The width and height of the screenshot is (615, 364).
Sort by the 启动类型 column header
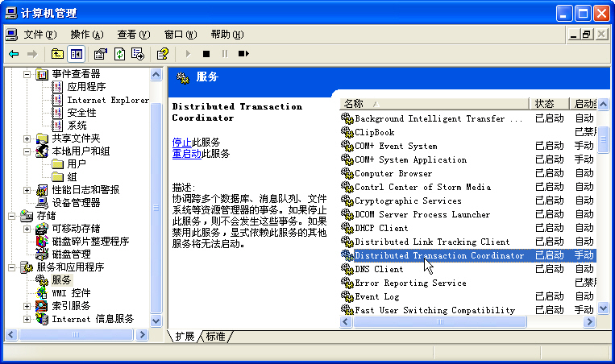(583, 104)
